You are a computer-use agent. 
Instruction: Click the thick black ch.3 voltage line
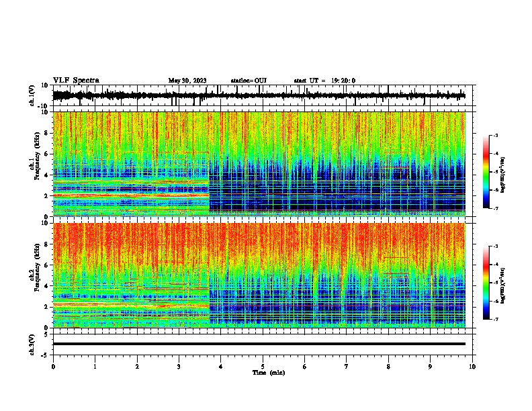[x=259, y=344]
